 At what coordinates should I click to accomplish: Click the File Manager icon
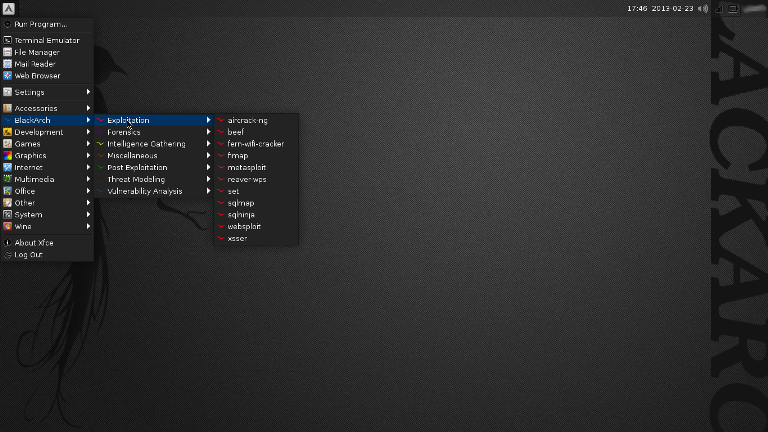7,52
